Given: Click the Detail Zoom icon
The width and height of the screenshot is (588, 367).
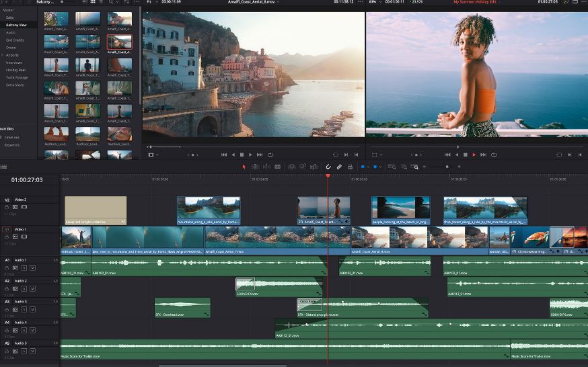Looking at the screenshot, I should pos(404,167).
